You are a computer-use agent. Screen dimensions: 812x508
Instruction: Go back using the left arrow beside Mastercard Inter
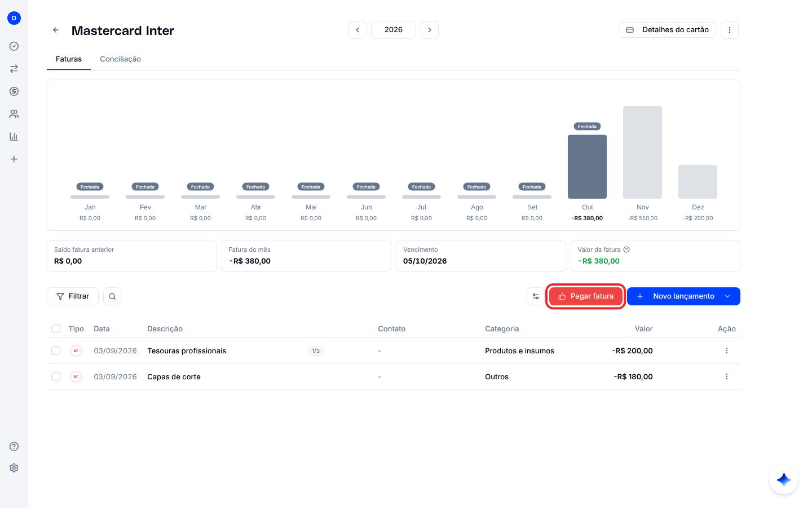pyautogui.click(x=56, y=30)
